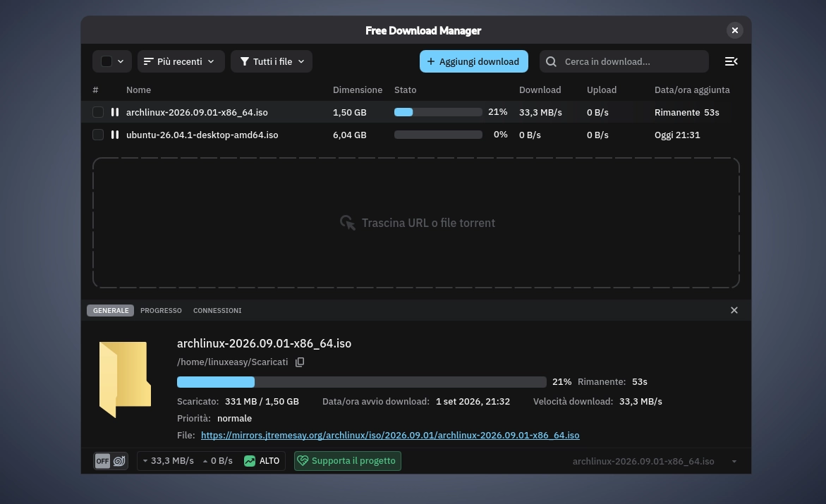Click 331 MB / 1,50 GB downloaded value
826x504 pixels.
click(262, 401)
